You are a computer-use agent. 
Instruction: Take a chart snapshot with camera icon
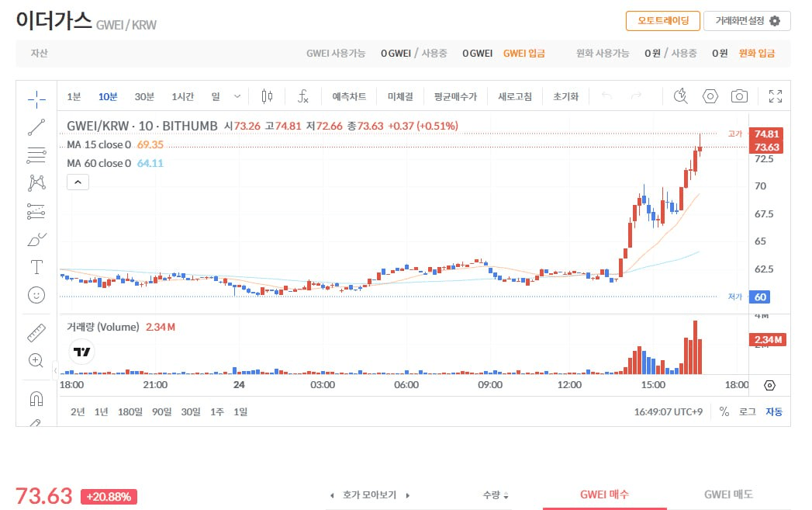[x=739, y=97]
